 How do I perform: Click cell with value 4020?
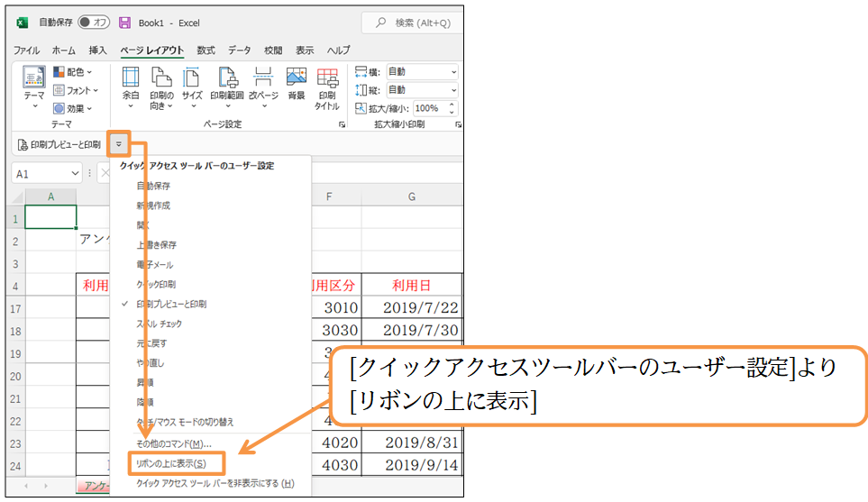336,443
